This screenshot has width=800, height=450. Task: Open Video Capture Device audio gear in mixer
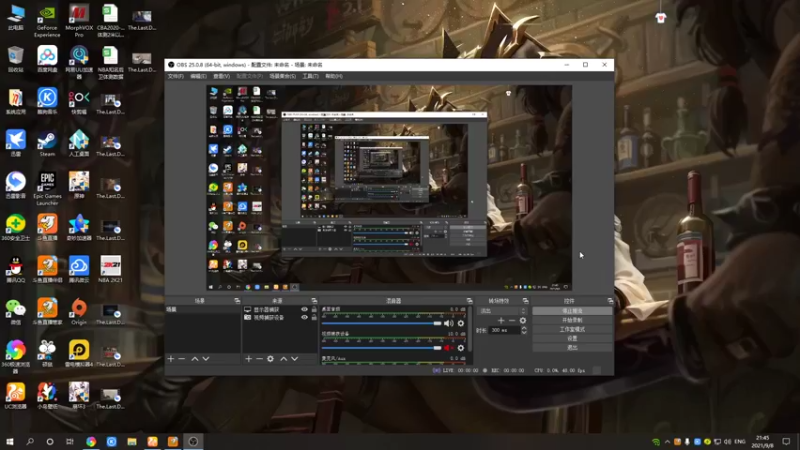pos(461,348)
